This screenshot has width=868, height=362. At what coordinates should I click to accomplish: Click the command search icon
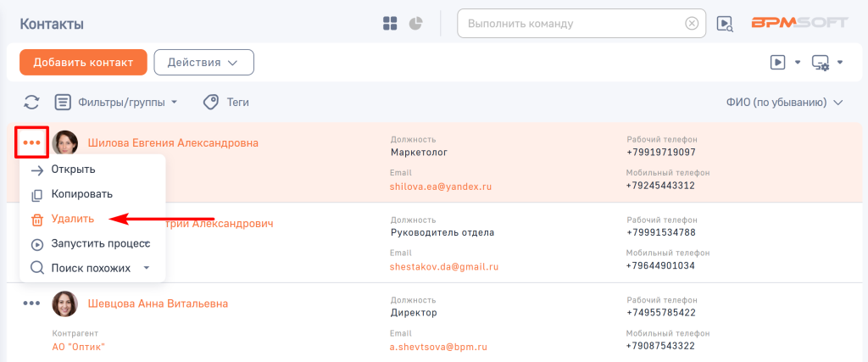[x=725, y=24]
